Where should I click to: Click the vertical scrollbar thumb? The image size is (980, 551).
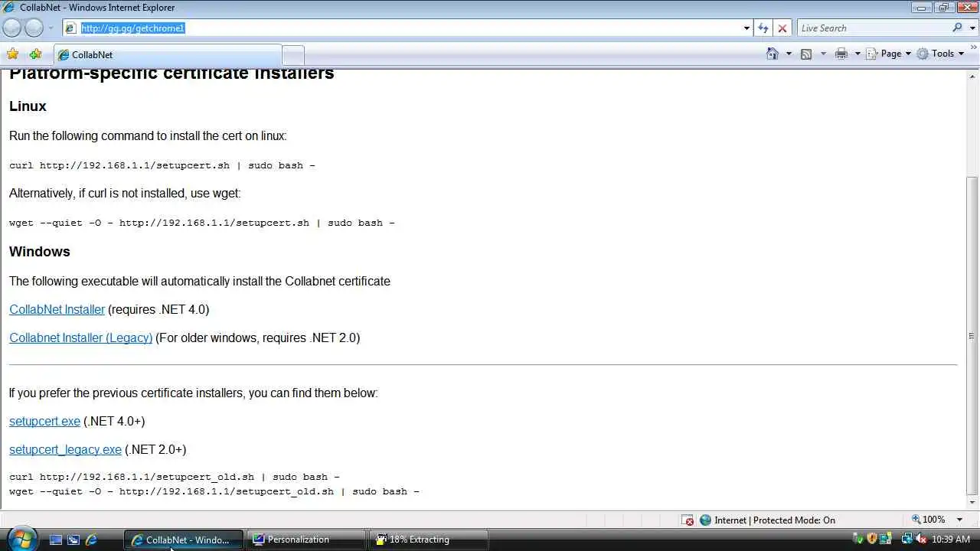tap(972, 336)
